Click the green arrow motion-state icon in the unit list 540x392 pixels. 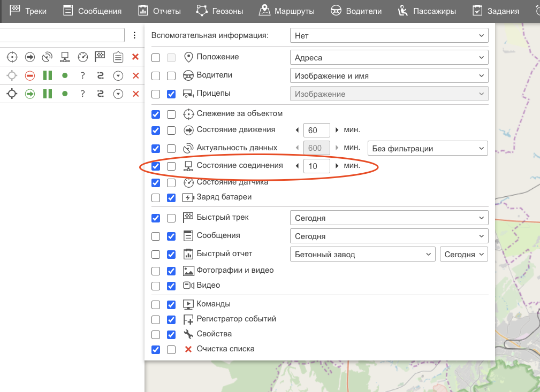tap(30, 94)
